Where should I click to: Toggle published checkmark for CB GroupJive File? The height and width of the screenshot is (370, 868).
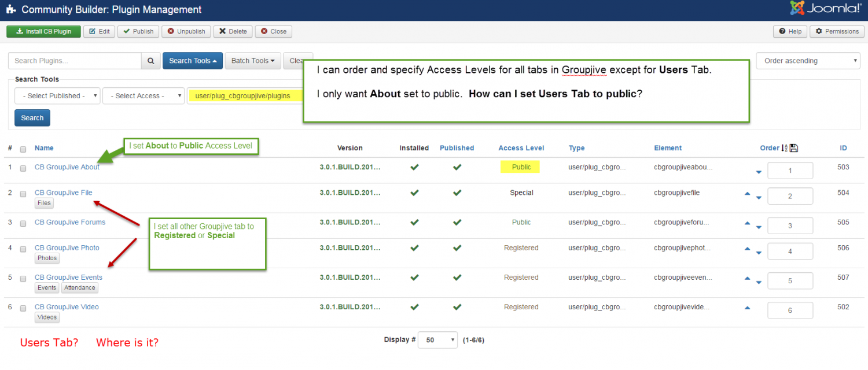point(457,193)
